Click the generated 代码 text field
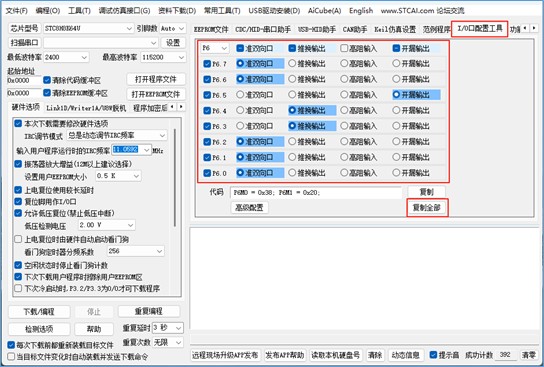 coord(316,193)
